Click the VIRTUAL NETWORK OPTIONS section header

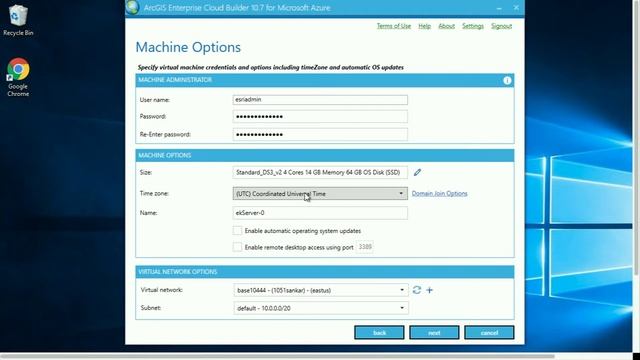tap(325, 272)
